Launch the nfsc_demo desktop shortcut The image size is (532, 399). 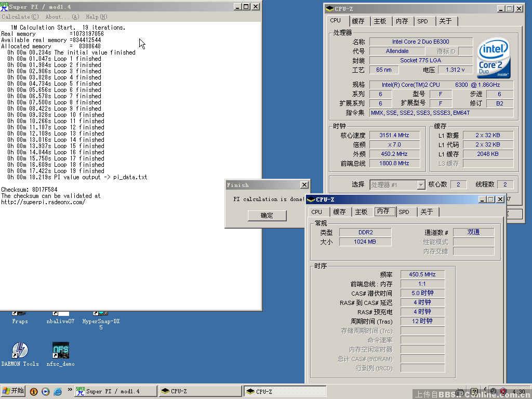[61, 354]
